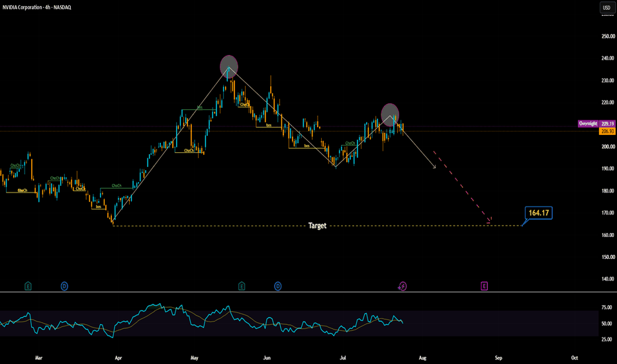
Task: Open the dividend D marker in mid-March
Action: [64, 286]
